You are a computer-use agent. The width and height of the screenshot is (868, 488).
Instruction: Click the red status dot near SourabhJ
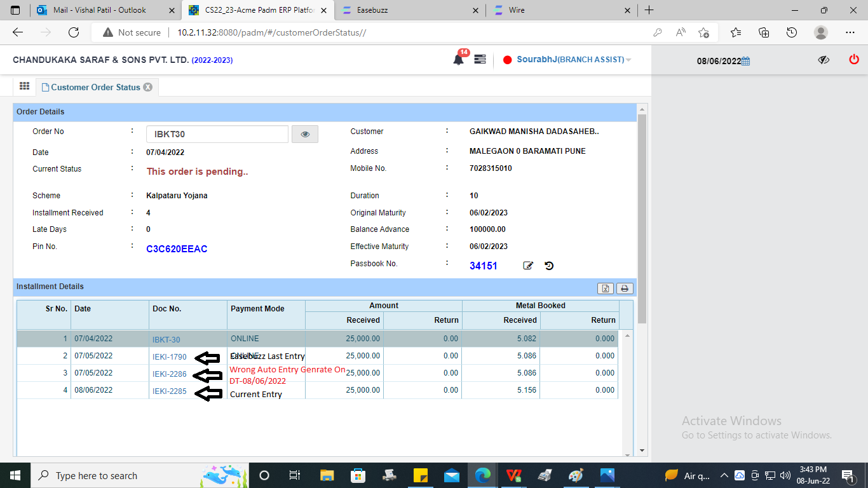tap(508, 60)
